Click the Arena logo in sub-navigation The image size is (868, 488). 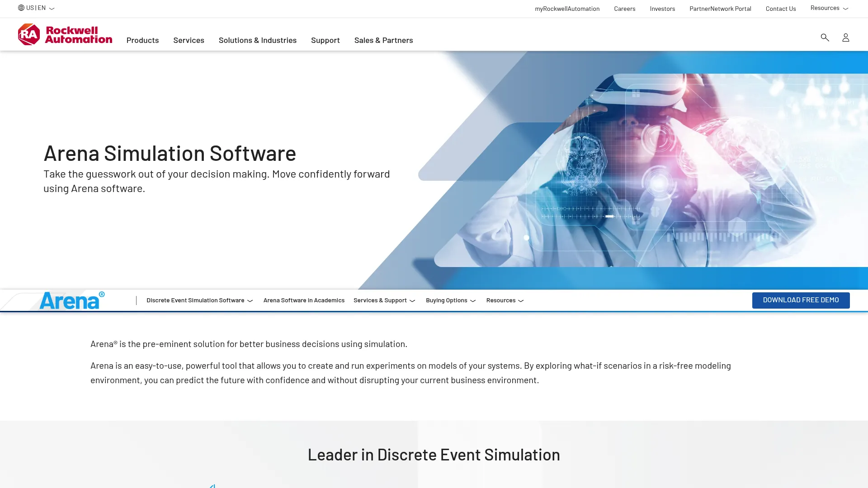[72, 300]
